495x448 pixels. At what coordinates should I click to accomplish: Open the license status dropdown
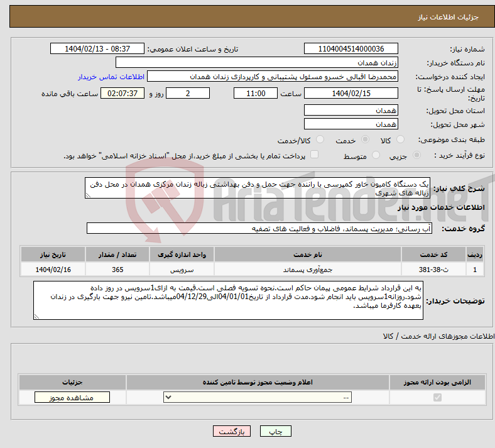[258, 397]
